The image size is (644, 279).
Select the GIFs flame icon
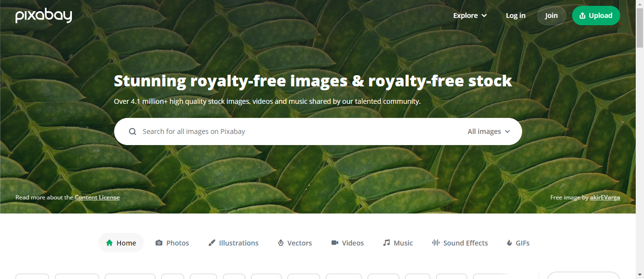[x=509, y=243]
